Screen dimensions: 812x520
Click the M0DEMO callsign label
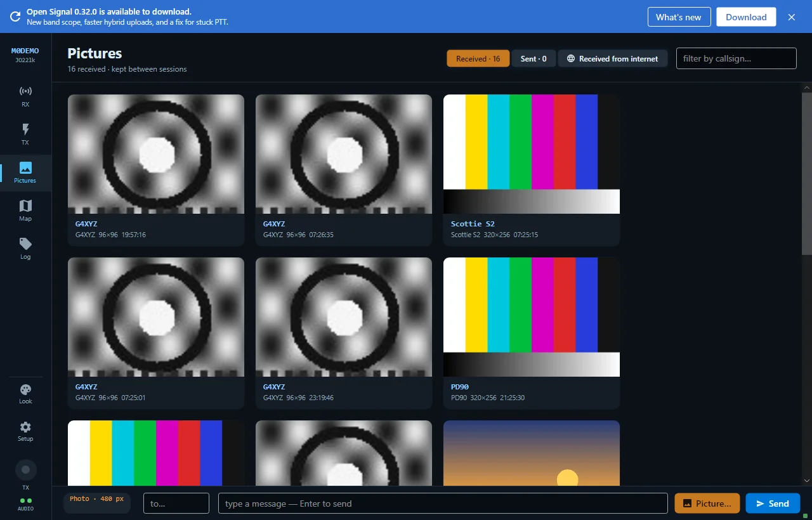click(x=25, y=51)
